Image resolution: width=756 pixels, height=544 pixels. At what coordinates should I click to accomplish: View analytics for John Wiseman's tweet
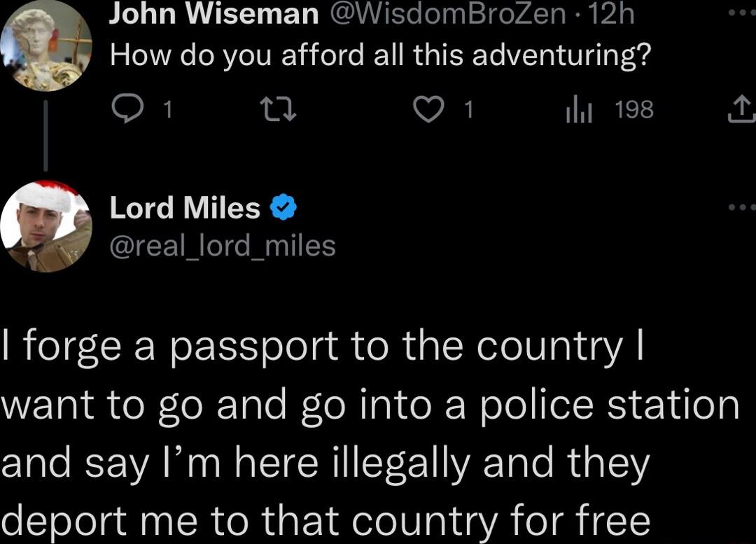pyautogui.click(x=580, y=109)
